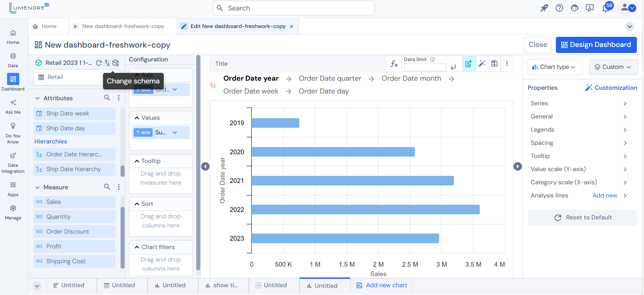Click the rocket icon in top bar

pyautogui.click(x=544, y=8)
